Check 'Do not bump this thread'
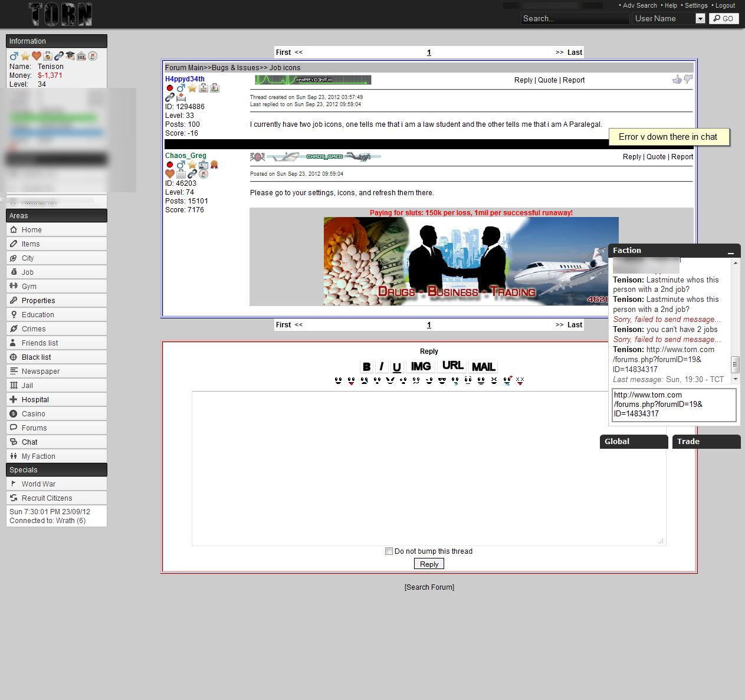745x700 pixels. [389, 551]
